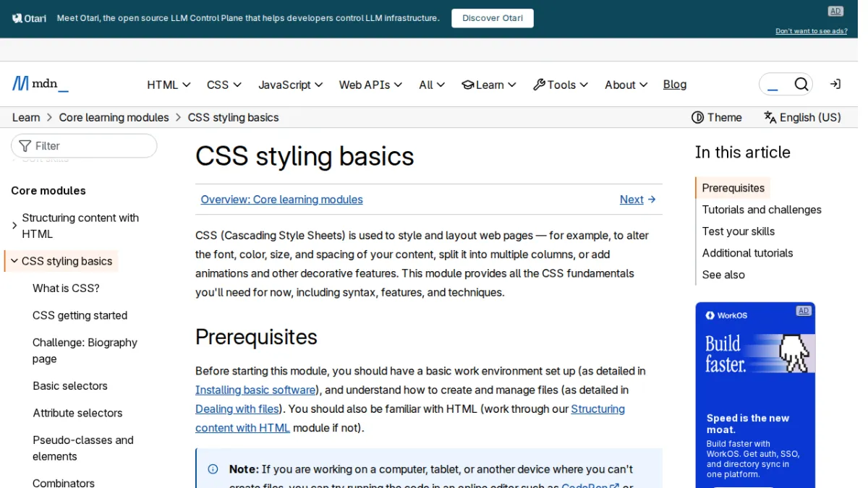Click the search magnifier icon
Screen dimensions: 868x488
click(801, 85)
